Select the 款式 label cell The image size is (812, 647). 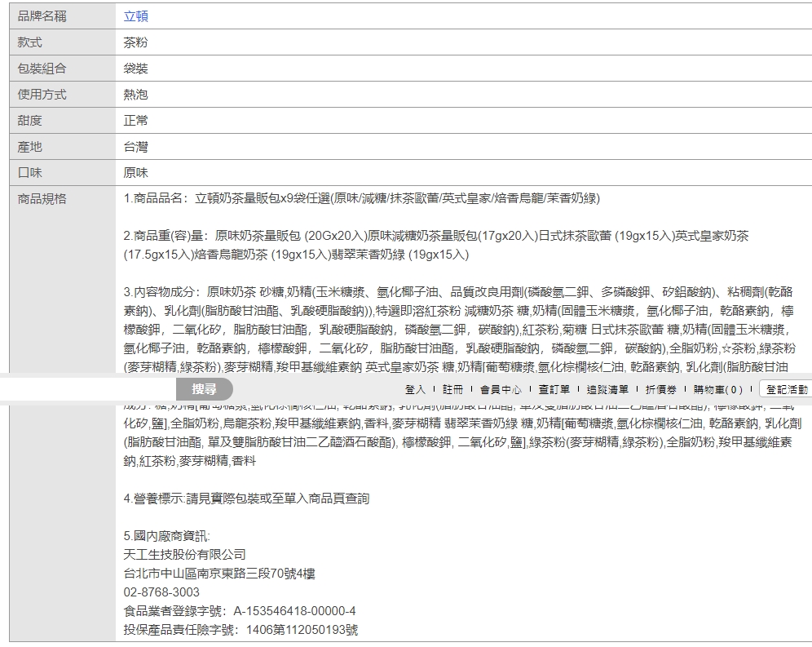click(x=63, y=42)
